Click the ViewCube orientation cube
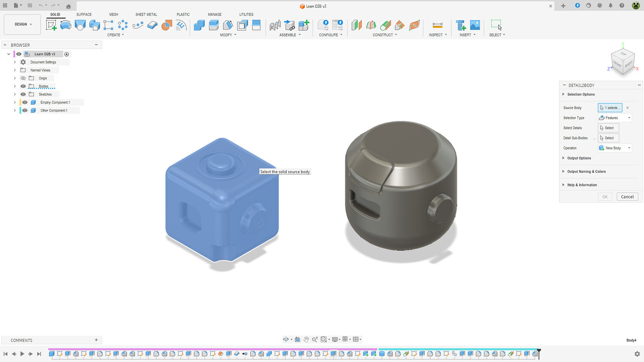This screenshot has width=644, height=362. (x=623, y=61)
